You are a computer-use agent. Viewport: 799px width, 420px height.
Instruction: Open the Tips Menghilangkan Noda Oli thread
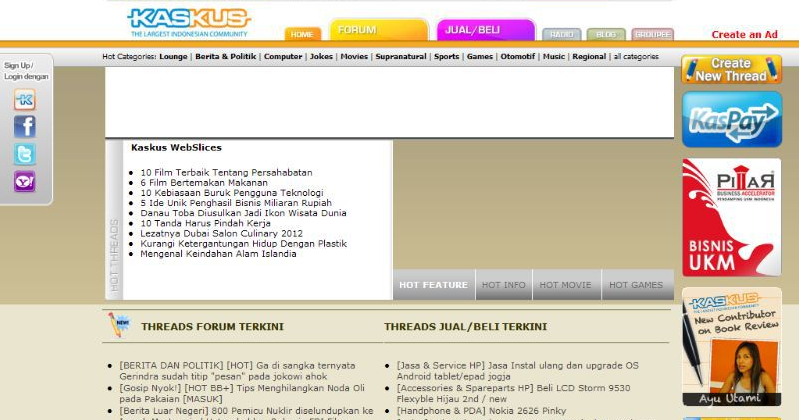coord(242,393)
